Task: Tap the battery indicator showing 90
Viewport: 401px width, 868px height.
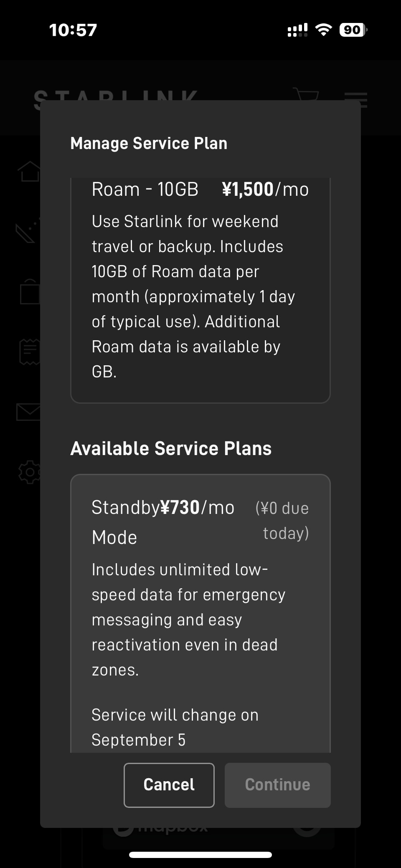Action: point(353,30)
